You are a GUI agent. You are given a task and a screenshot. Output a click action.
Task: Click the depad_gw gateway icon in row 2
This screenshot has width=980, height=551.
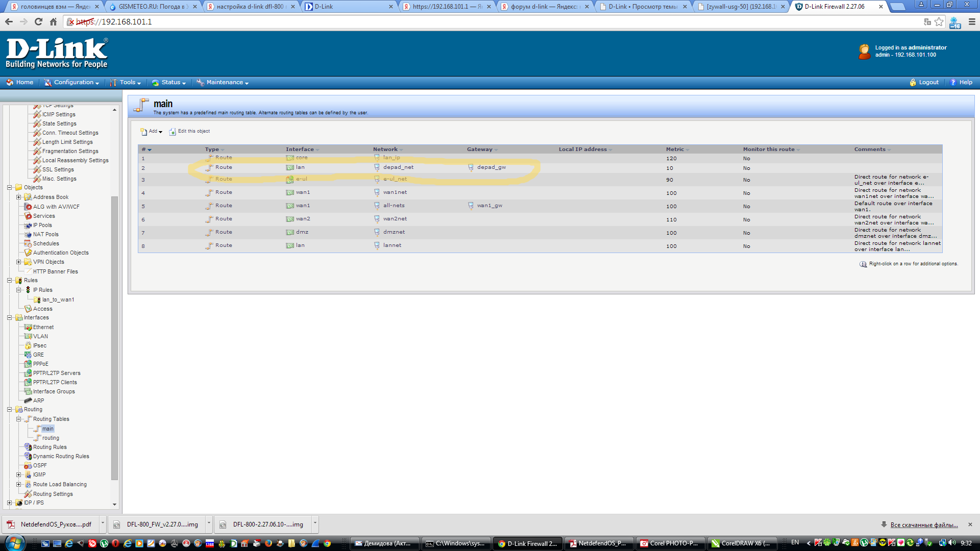[x=471, y=167]
